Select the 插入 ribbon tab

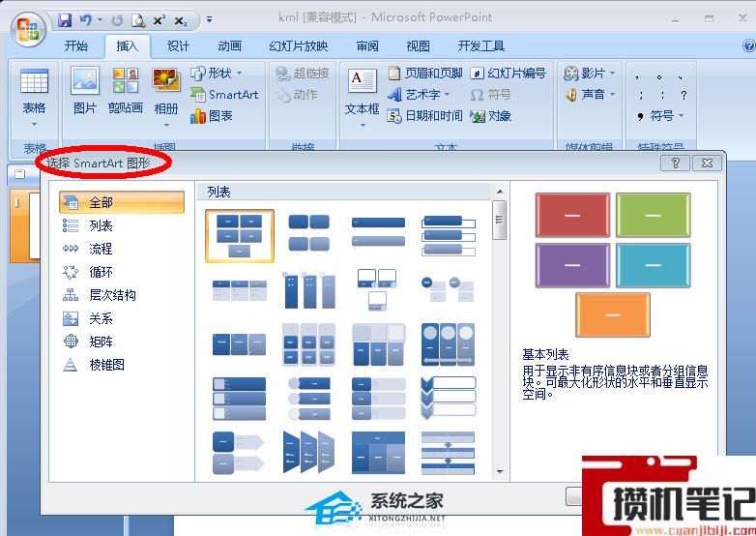128,45
